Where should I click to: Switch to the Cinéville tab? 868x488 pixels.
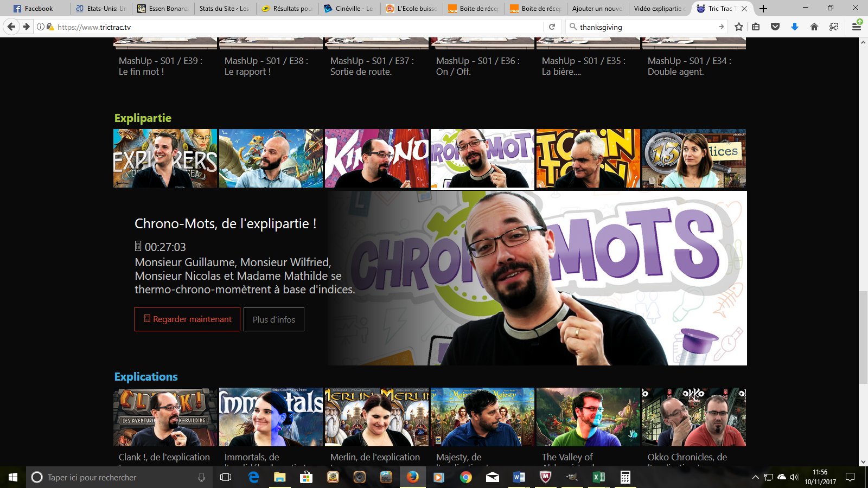(x=349, y=8)
